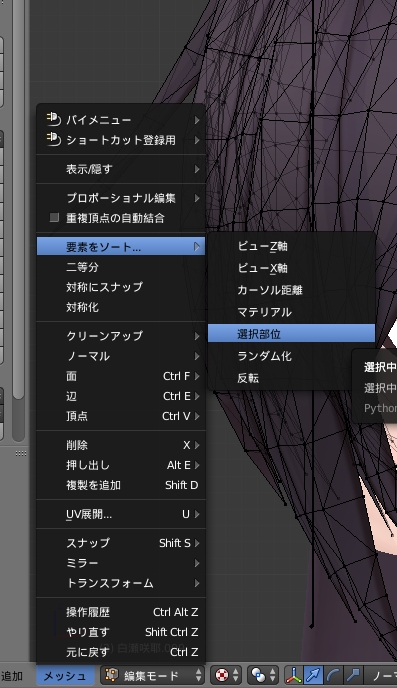This screenshot has height=688, width=397.
Task: Expand the プロポーショナル編集 submenu
Action: (x=121, y=198)
